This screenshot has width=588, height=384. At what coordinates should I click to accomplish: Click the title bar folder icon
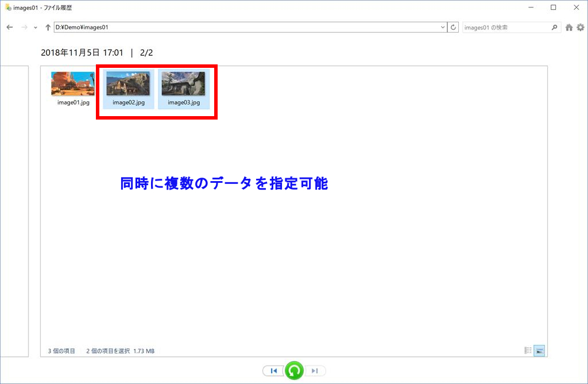point(7,7)
